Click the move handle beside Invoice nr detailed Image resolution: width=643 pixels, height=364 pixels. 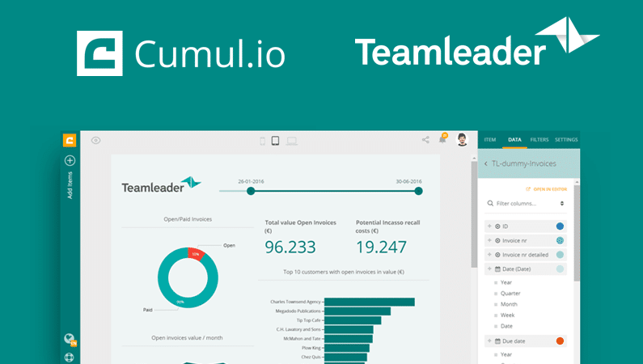coord(489,255)
